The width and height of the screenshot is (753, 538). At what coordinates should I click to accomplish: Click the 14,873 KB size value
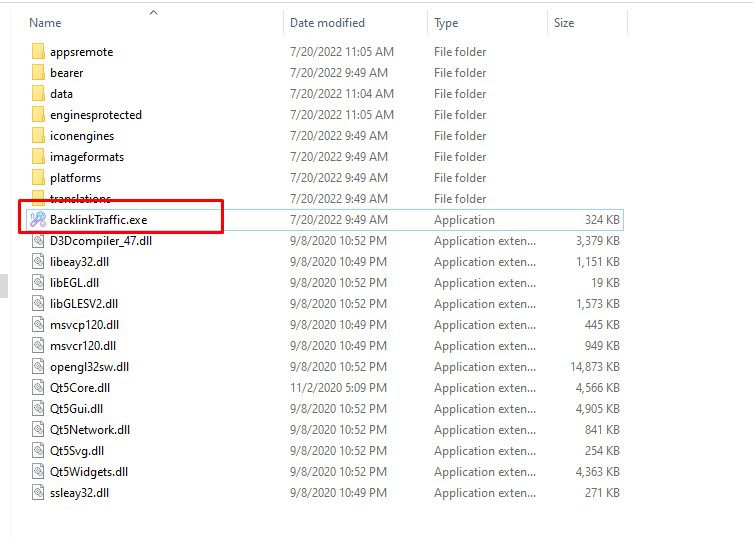tap(595, 367)
